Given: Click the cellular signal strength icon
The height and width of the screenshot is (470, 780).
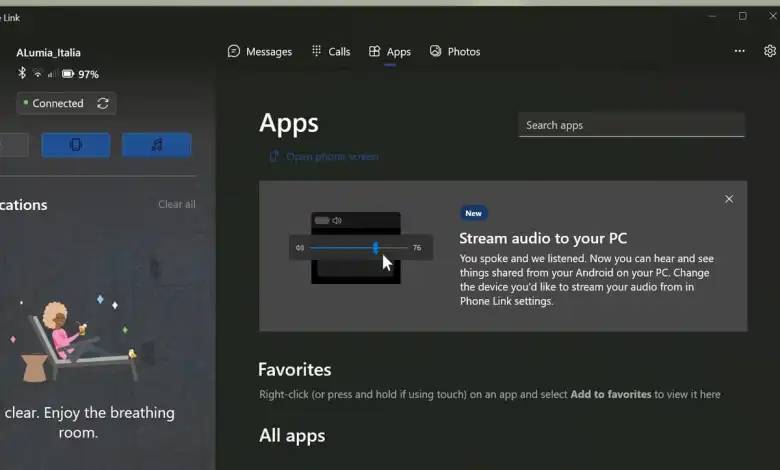Looking at the screenshot, I should [x=52, y=74].
